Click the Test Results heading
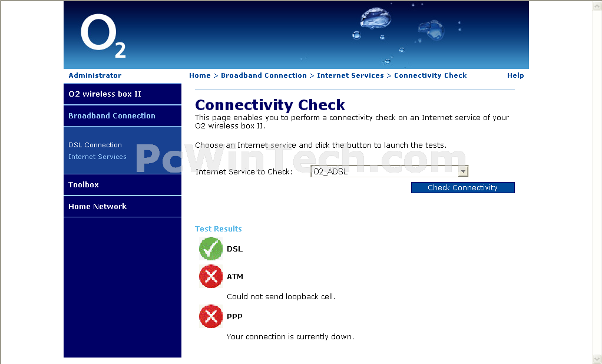This screenshot has width=602, height=364. click(x=219, y=229)
